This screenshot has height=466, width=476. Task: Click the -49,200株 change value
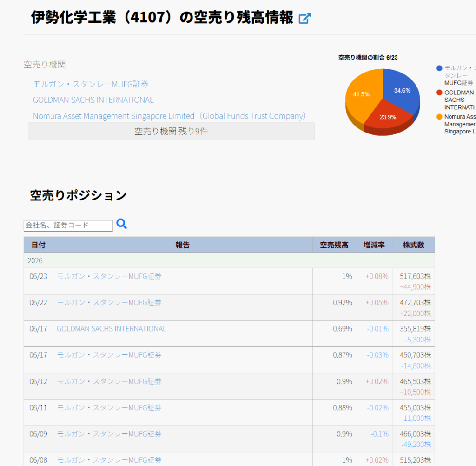coord(416,445)
